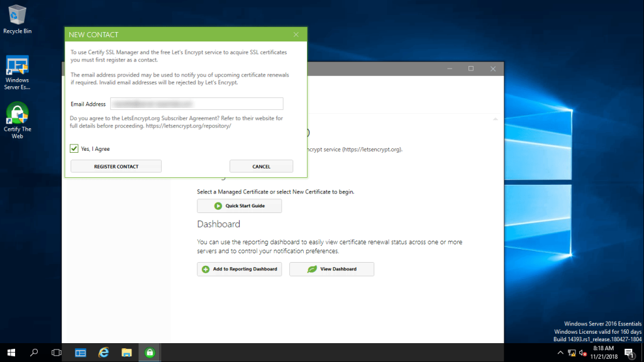Collapse the section using the small up arrow
The width and height of the screenshot is (644, 362).
tap(496, 119)
